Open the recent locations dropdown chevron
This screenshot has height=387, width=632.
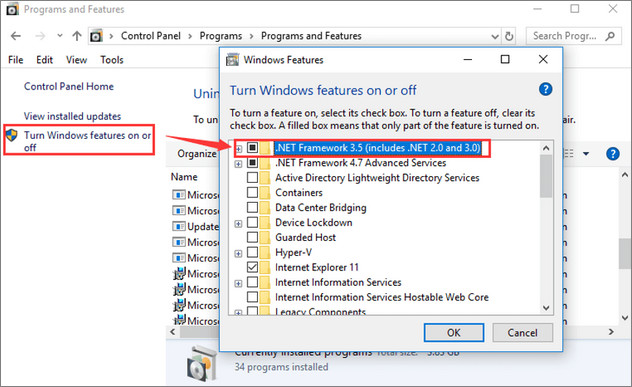(x=60, y=35)
